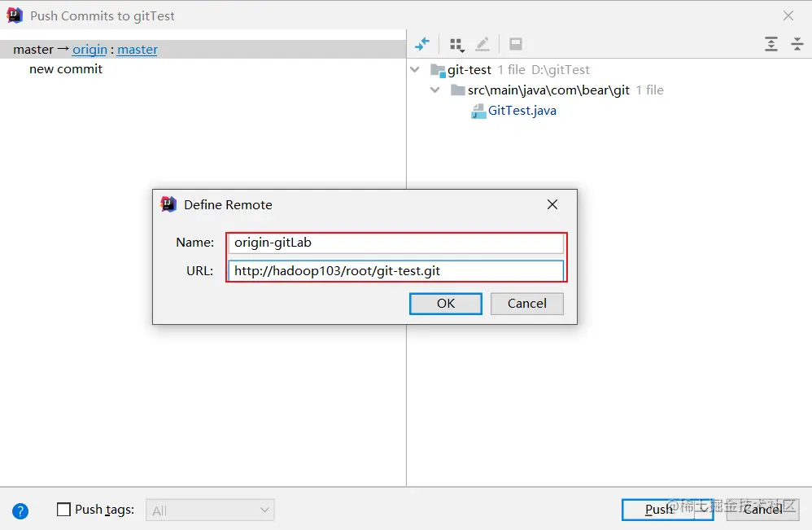This screenshot has width=812, height=530.
Task: Click the master target branch link
Action: click(138, 50)
